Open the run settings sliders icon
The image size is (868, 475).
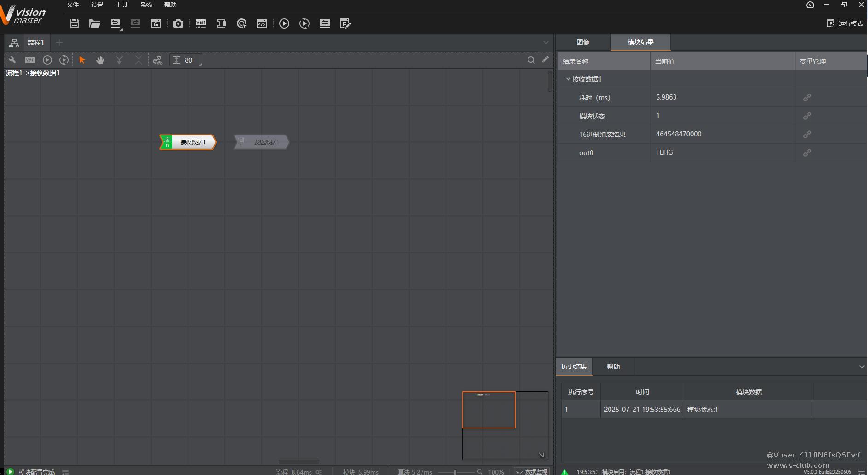(325, 23)
